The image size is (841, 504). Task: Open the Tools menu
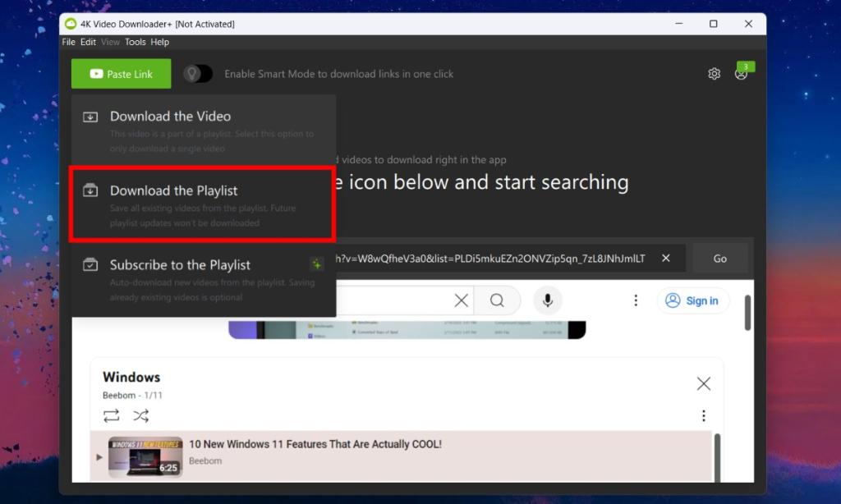pos(135,42)
